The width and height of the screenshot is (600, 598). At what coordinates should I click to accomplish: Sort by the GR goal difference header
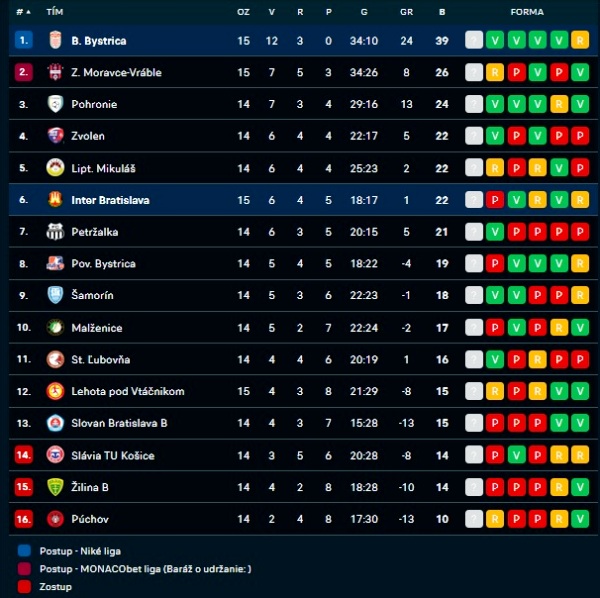pyautogui.click(x=406, y=12)
